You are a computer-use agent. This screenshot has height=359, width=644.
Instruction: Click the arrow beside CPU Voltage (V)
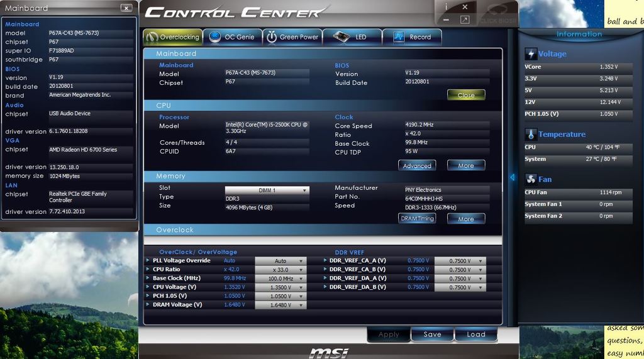(148, 287)
